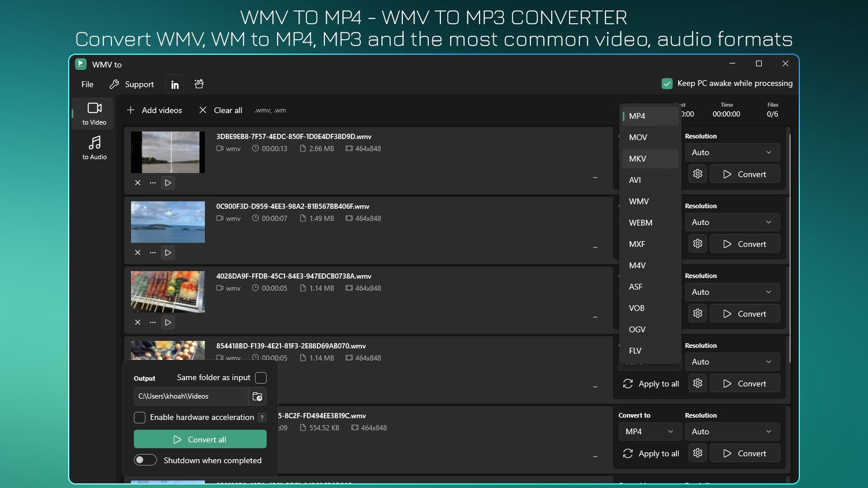Screen dimensions: 868x488
Task: Open settings gear for first video
Action: 698,174
